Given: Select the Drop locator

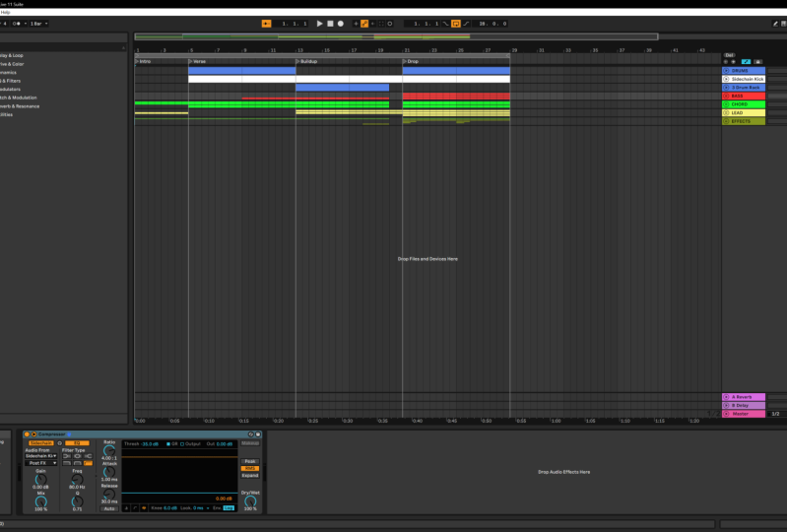Looking at the screenshot, I should (412, 61).
